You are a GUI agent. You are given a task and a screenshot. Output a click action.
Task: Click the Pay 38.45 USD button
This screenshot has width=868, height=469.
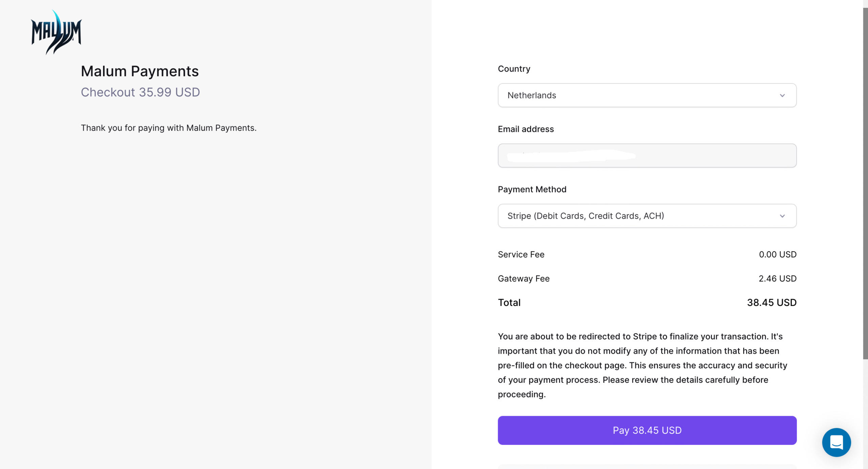click(x=647, y=430)
